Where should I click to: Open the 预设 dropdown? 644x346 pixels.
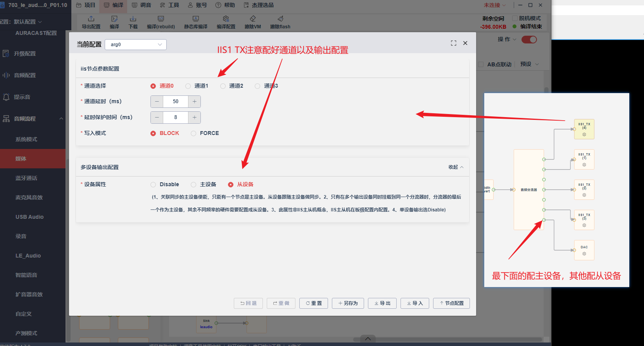[530, 64]
